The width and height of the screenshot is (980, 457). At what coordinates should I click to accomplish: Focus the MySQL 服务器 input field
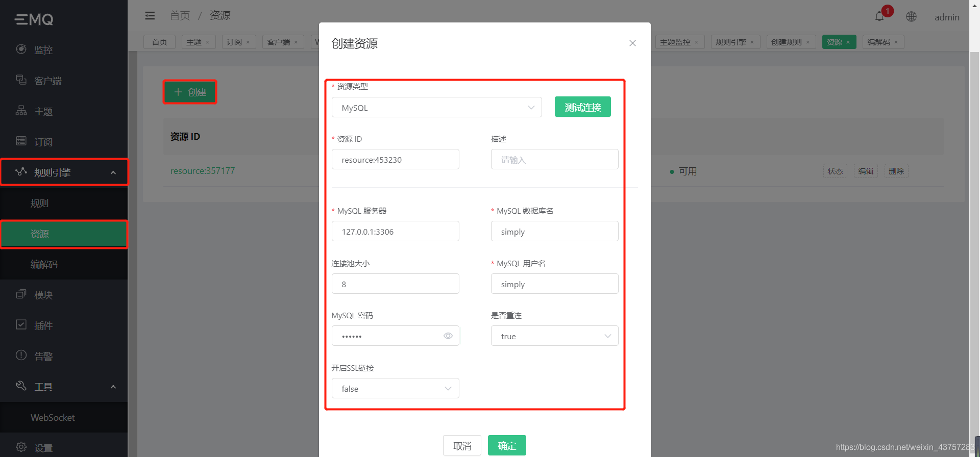pos(396,231)
